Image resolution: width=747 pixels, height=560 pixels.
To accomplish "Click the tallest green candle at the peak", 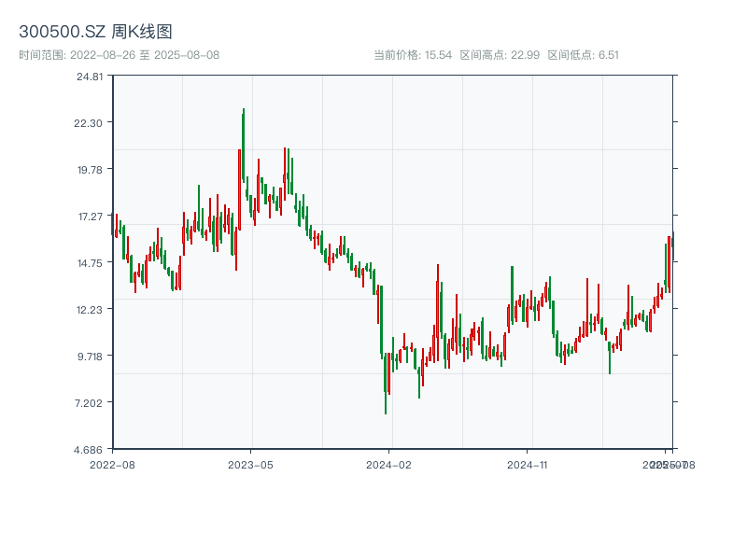I will point(244,145).
